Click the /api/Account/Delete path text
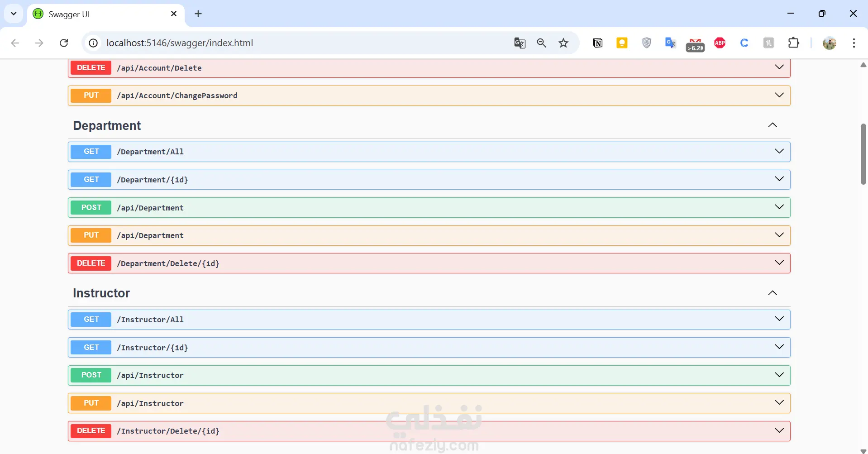This screenshot has width=868, height=454. 159,68
